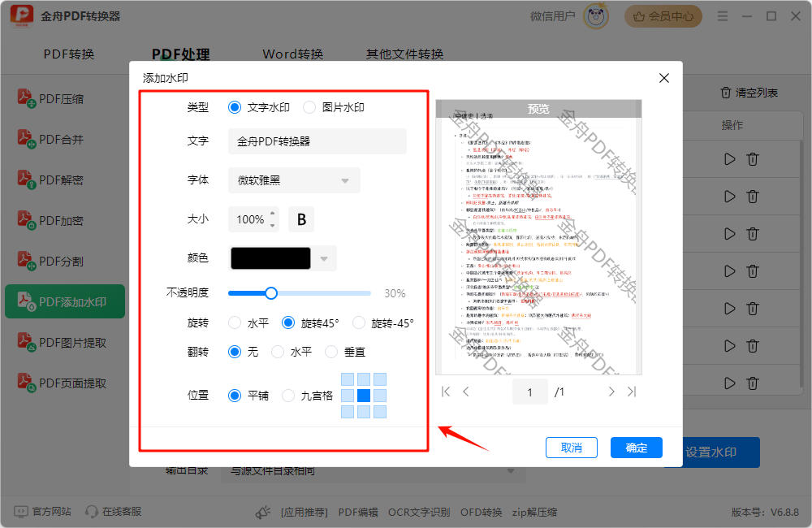Click the first row play icon

pos(730,159)
